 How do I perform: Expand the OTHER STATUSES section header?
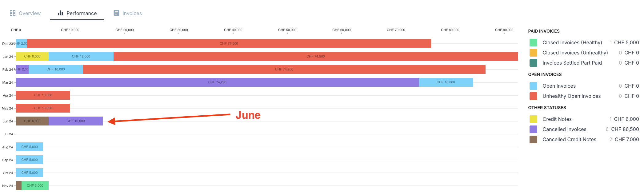tap(546, 108)
